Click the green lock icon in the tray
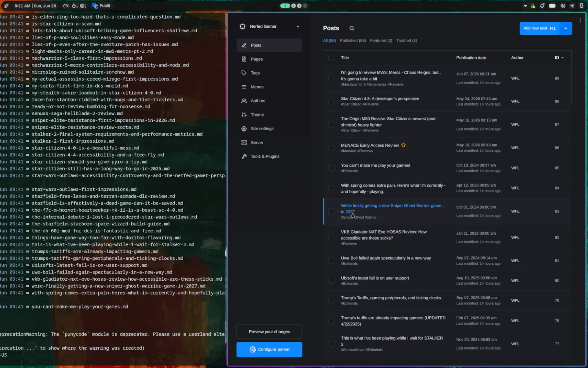The width and height of the screenshot is (588, 368). coord(533,6)
